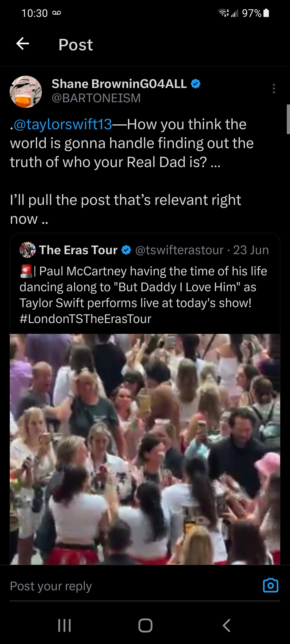
Task: Tap the @tswifterastour handle in quoted post
Action: [x=179, y=250]
